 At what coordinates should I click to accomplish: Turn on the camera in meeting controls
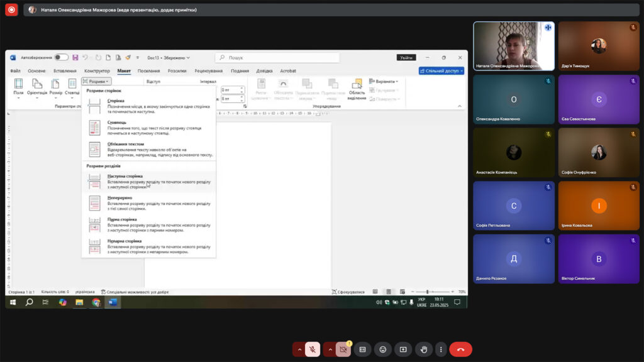(343, 349)
